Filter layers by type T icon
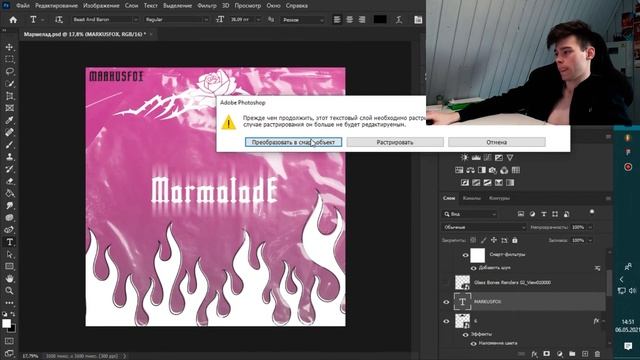The width and height of the screenshot is (640, 360). (x=544, y=214)
